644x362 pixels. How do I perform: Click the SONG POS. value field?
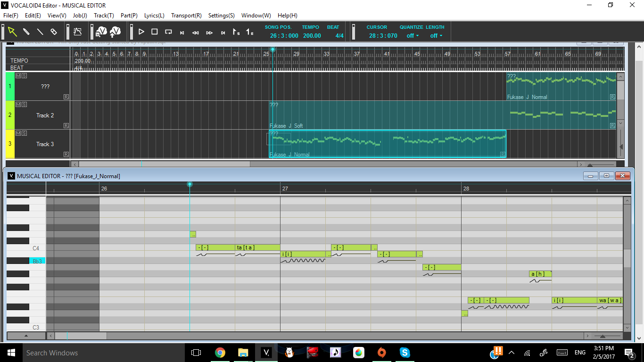(x=284, y=36)
